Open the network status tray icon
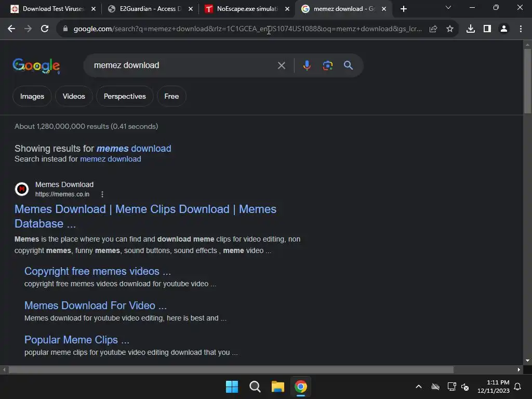 point(451,387)
